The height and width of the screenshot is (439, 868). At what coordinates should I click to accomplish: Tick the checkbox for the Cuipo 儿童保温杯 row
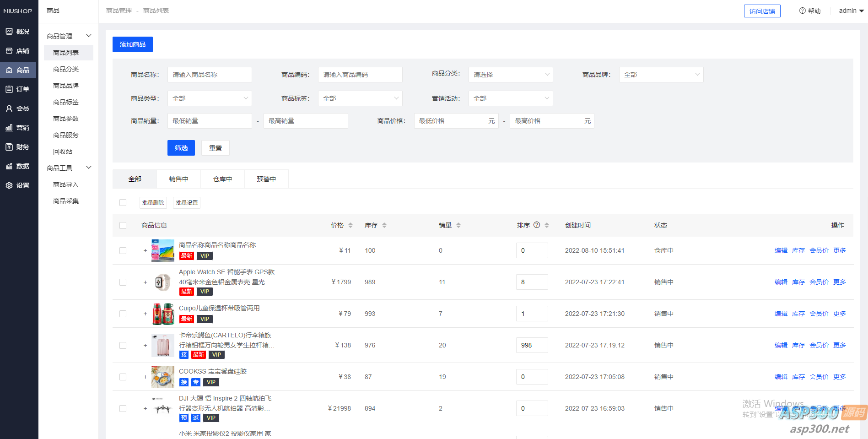tap(123, 314)
